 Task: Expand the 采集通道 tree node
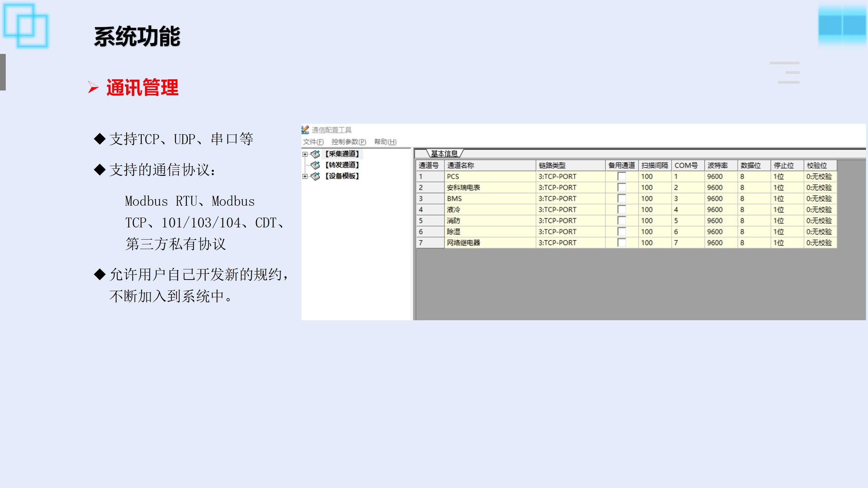(305, 154)
